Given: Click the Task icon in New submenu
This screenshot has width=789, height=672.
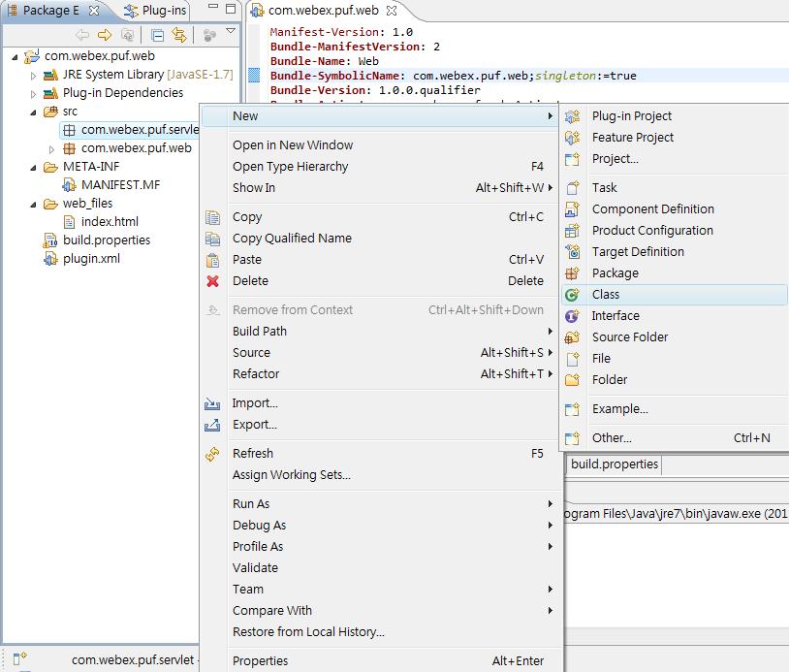Looking at the screenshot, I should click(x=573, y=188).
